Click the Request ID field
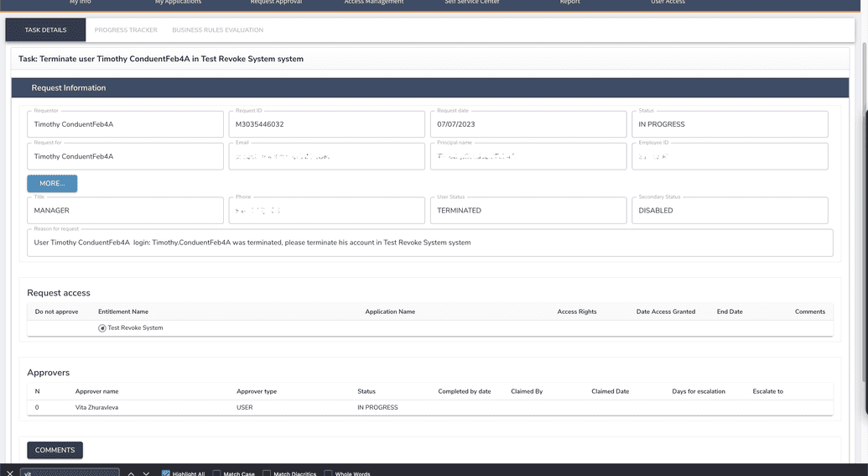This screenshot has width=868, height=476. pos(326,124)
